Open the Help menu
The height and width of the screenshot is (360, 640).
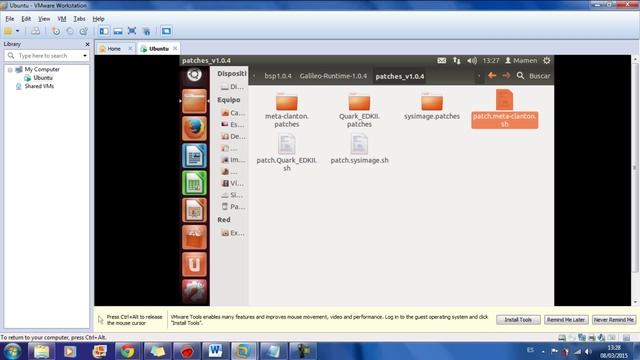98,19
